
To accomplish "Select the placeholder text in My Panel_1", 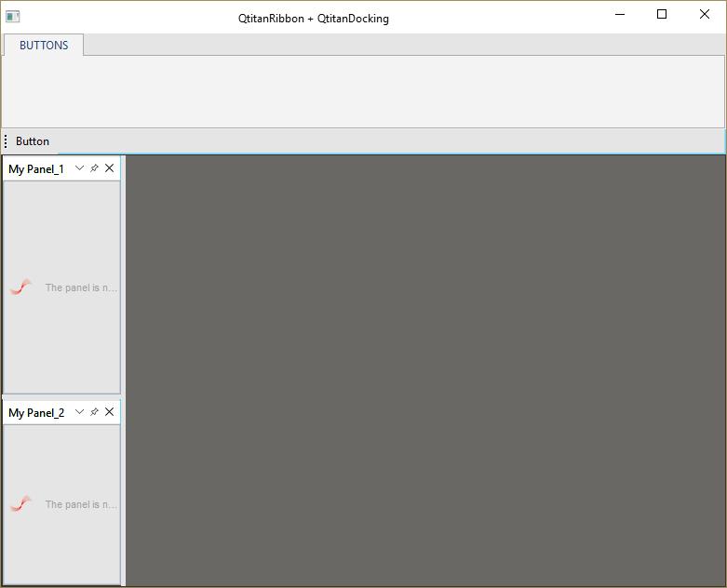I will coord(81,287).
